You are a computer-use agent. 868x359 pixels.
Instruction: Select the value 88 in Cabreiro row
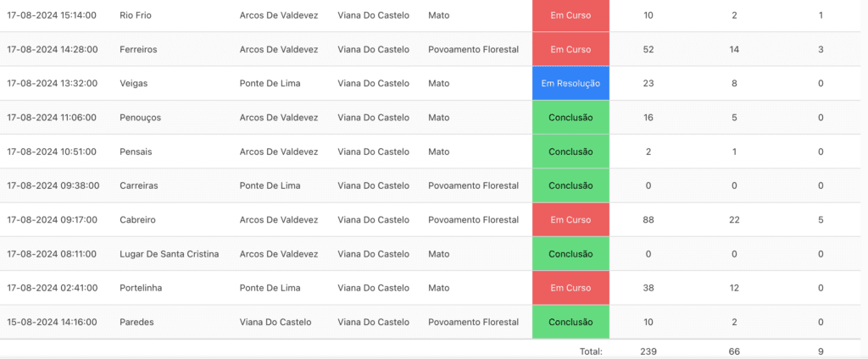click(x=648, y=219)
